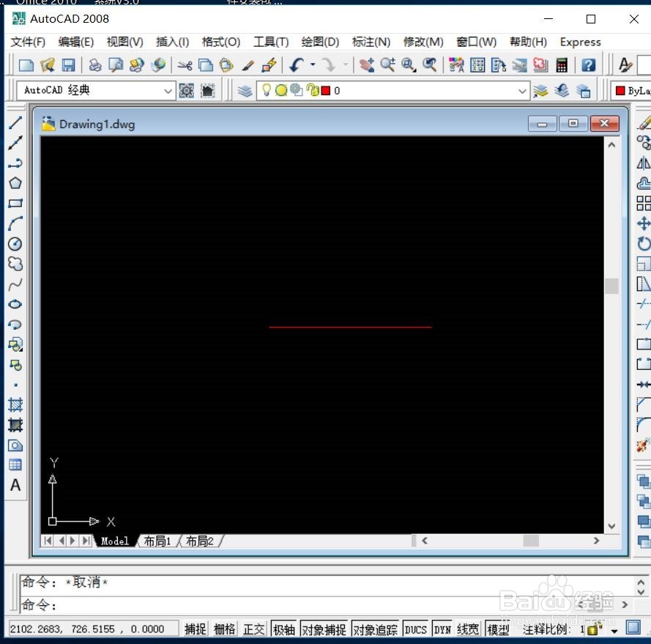
Task: Restore the Drawing1.dwg window
Action: pyautogui.click(x=573, y=123)
